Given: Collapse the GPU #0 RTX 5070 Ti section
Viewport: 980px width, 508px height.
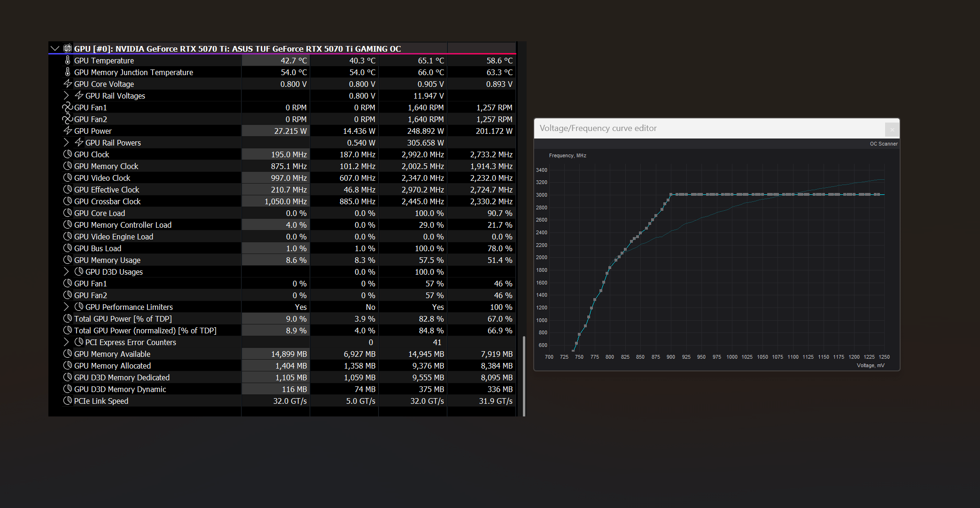Looking at the screenshot, I should [x=55, y=48].
